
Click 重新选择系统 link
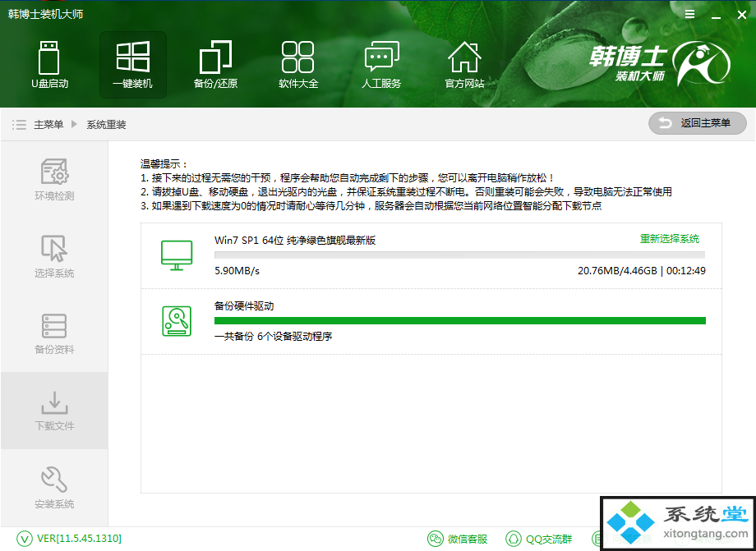coord(669,239)
